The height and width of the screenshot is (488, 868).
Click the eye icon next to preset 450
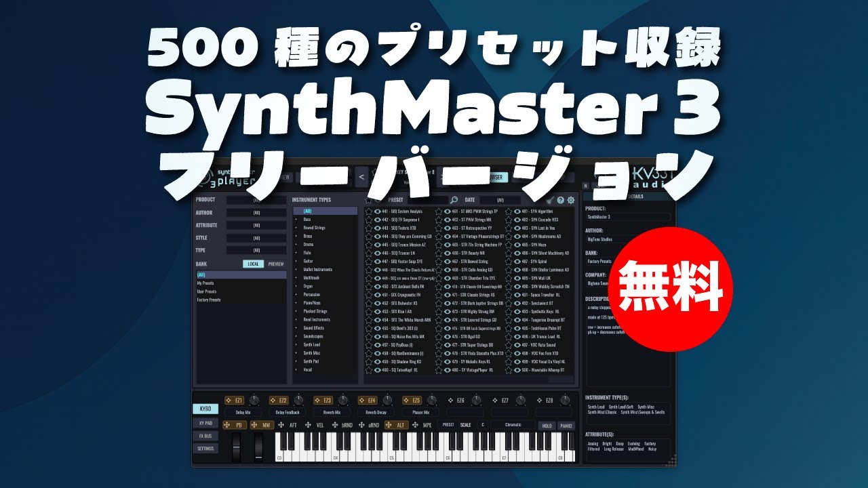coord(376,287)
